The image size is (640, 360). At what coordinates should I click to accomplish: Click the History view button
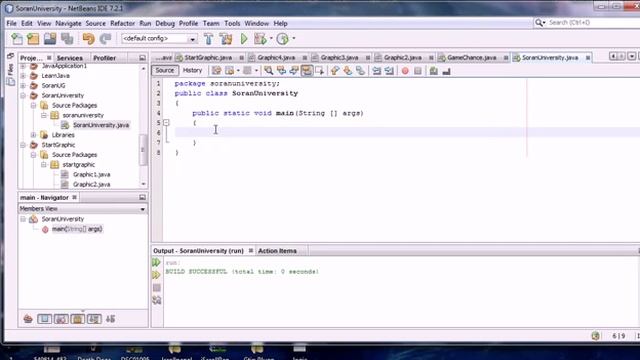pos(192,70)
